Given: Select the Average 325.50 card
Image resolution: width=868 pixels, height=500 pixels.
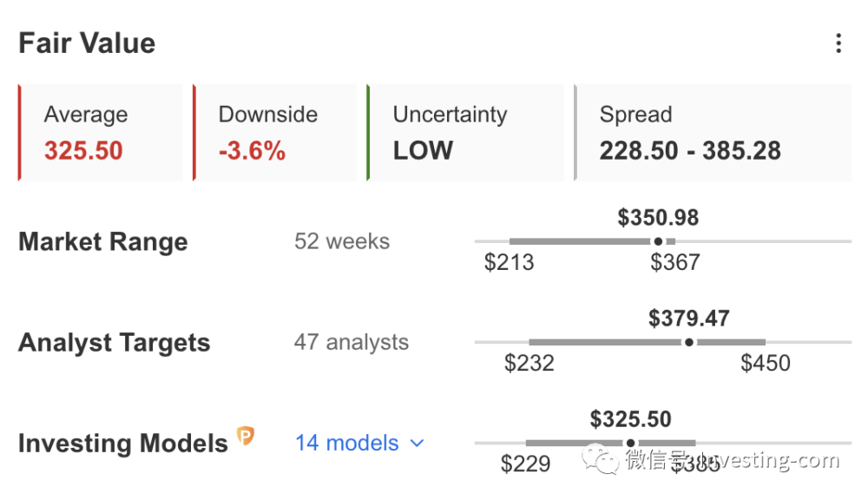Looking at the screenshot, I should pos(102,132).
